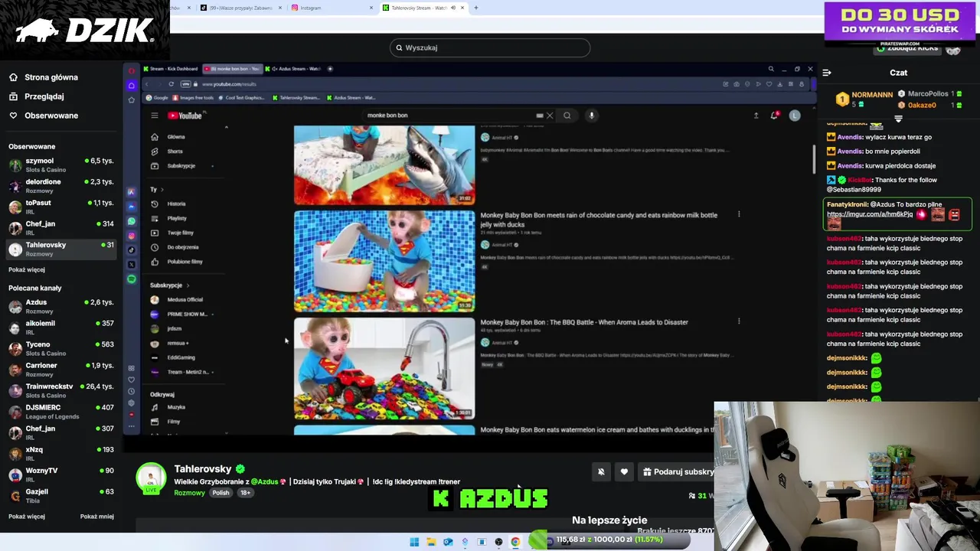Open Historia in YouTube sidebar
980x551 pixels.
(x=176, y=204)
